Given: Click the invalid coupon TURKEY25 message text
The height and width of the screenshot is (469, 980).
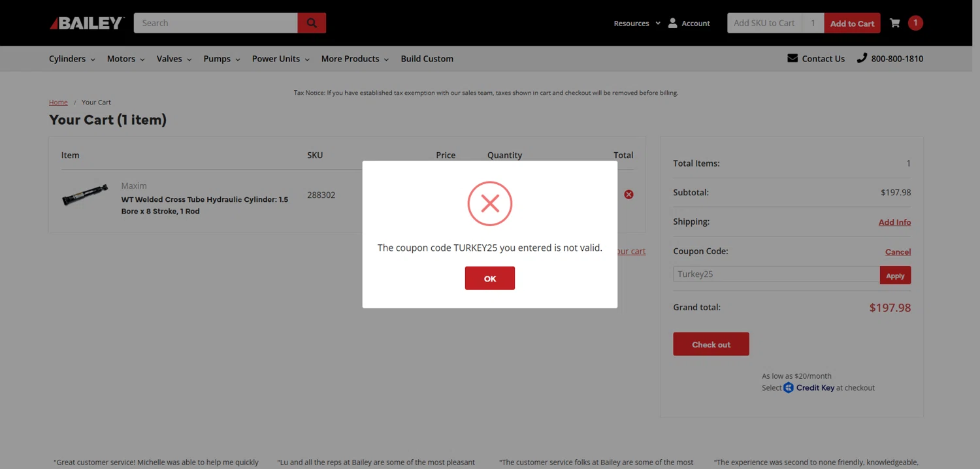Looking at the screenshot, I should click(490, 248).
